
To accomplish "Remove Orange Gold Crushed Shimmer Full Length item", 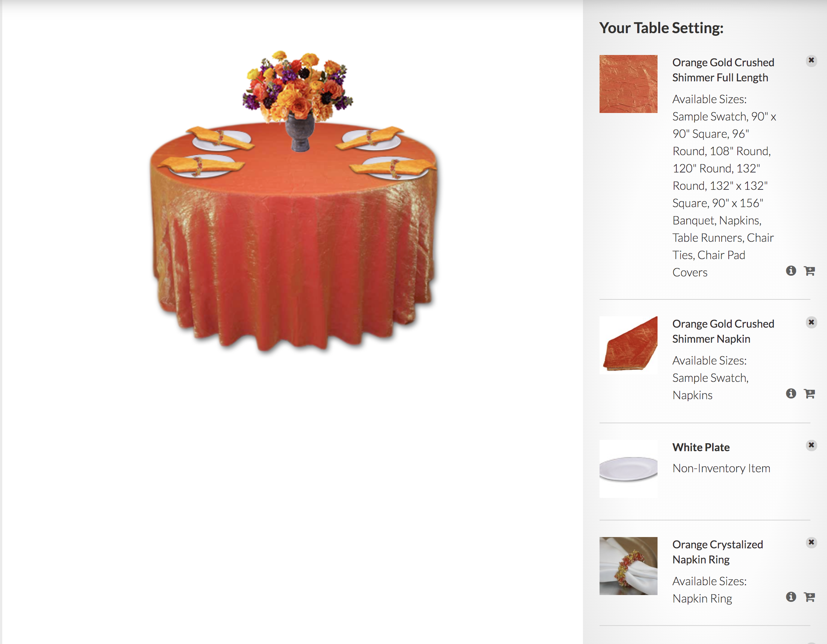I will tap(811, 61).
